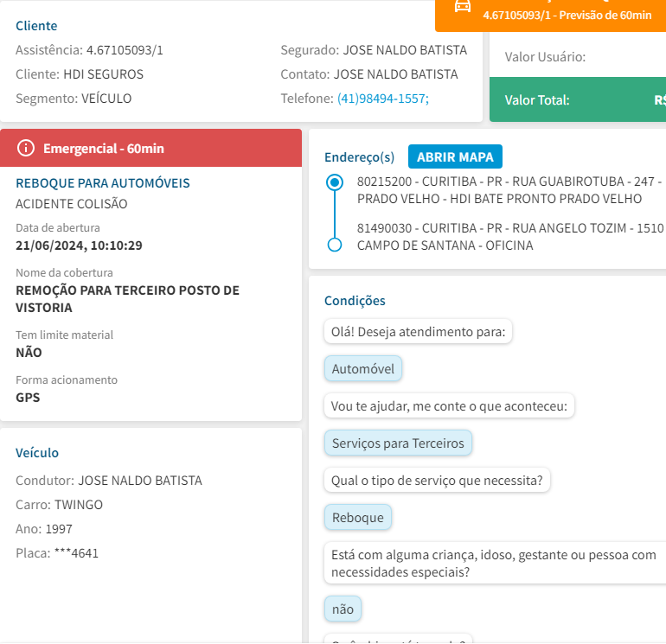Image resolution: width=666 pixels, height=644 pixels.
Task: Click the ACIDENTE COLISÃO text
Action: (71, 204)
